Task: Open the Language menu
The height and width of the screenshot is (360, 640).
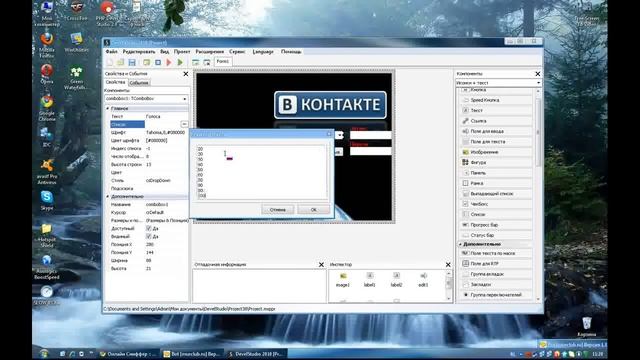Action: (x=263, y=52)
